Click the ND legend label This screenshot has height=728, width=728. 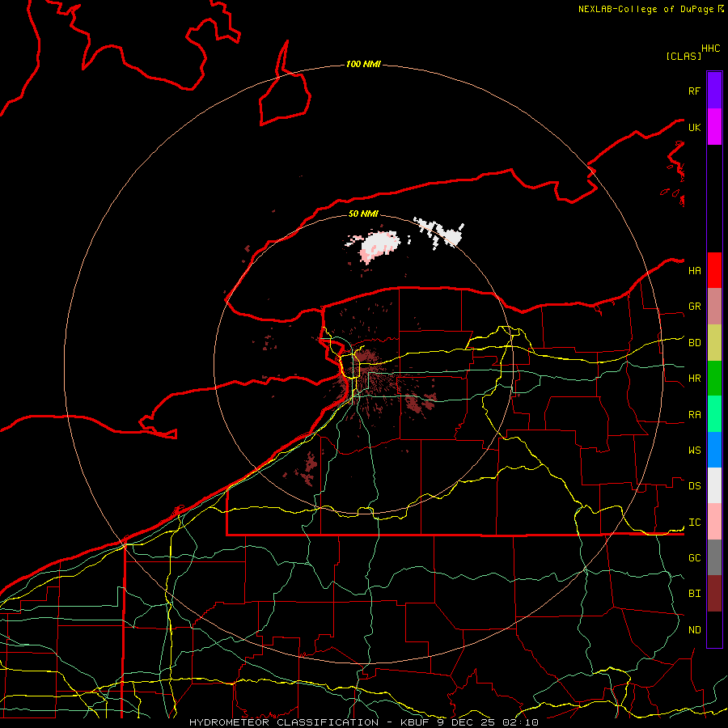tap(694, 630)
